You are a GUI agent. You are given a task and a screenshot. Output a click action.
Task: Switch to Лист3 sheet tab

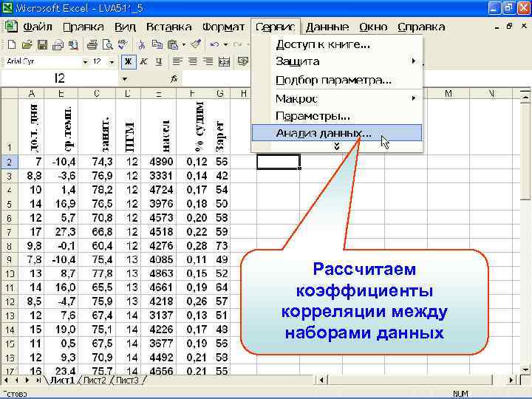click(128, 381)
